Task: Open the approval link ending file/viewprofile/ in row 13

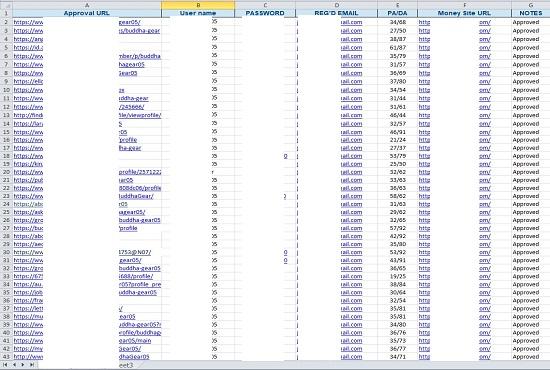Action: [140, 115]
